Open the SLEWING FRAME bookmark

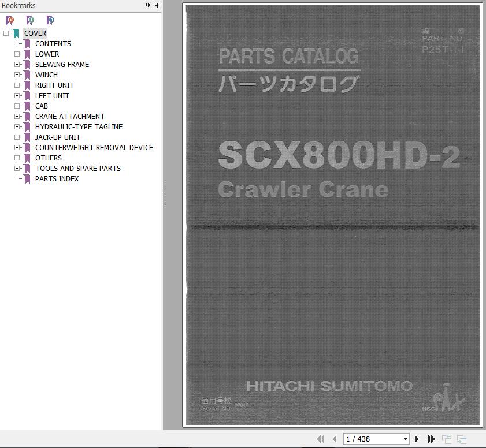point(62,65)
